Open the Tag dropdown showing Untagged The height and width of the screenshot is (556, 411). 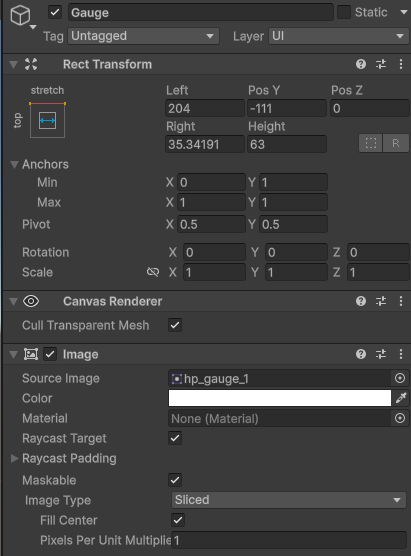click(143, 36)
